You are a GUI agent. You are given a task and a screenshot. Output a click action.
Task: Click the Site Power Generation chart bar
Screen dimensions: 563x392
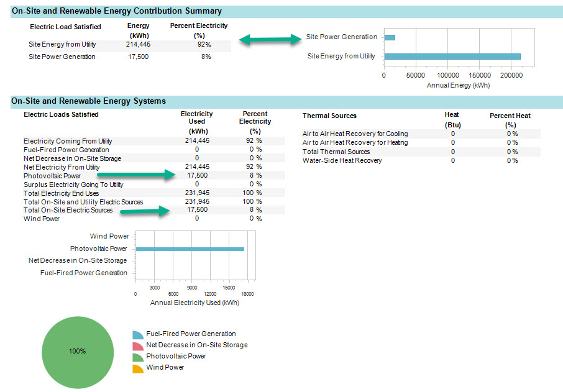pos(390,37)
